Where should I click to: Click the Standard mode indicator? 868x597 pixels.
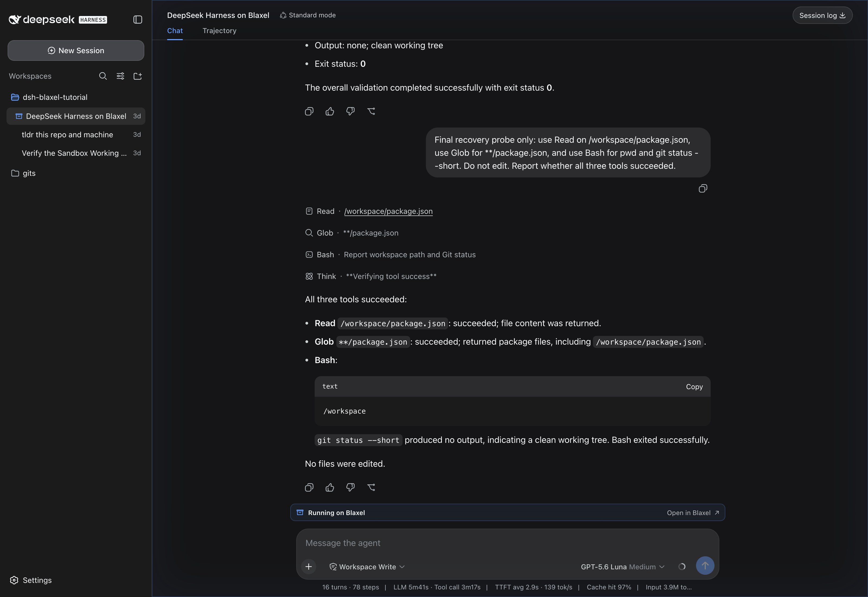(308, 15)
